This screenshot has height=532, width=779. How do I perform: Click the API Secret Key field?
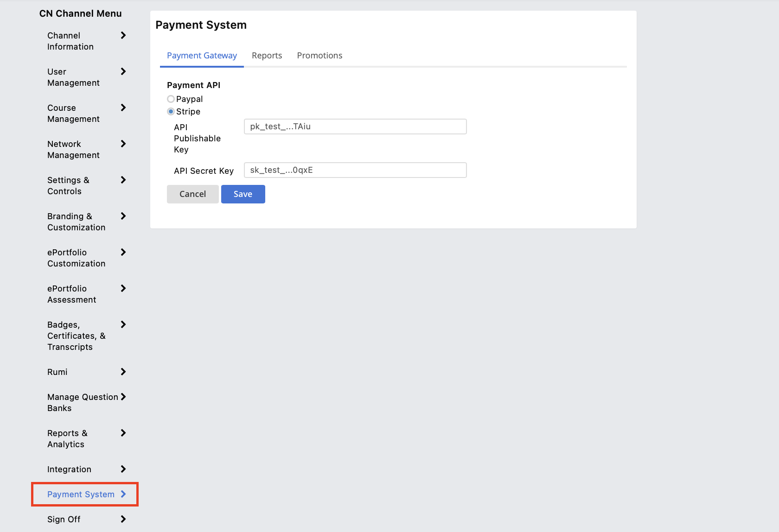355,170
